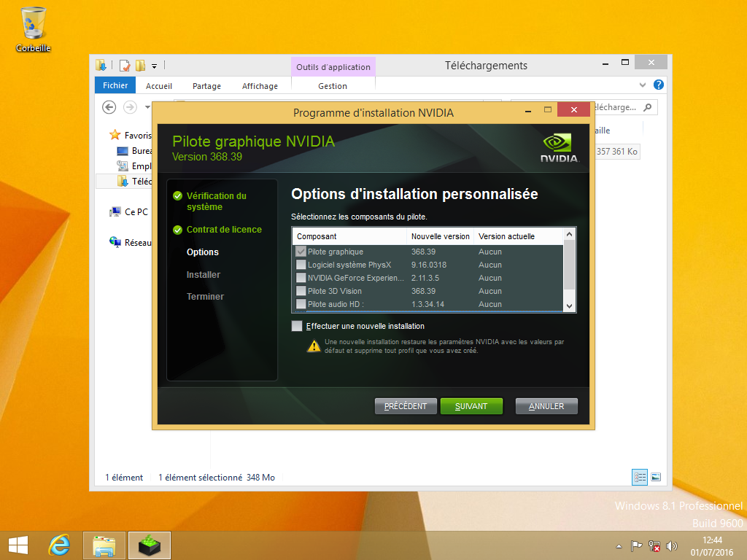The height and width of the screenshot is (560, 747).
Task: Minimize the NVIDIA installer window
Action: [528, 111]
